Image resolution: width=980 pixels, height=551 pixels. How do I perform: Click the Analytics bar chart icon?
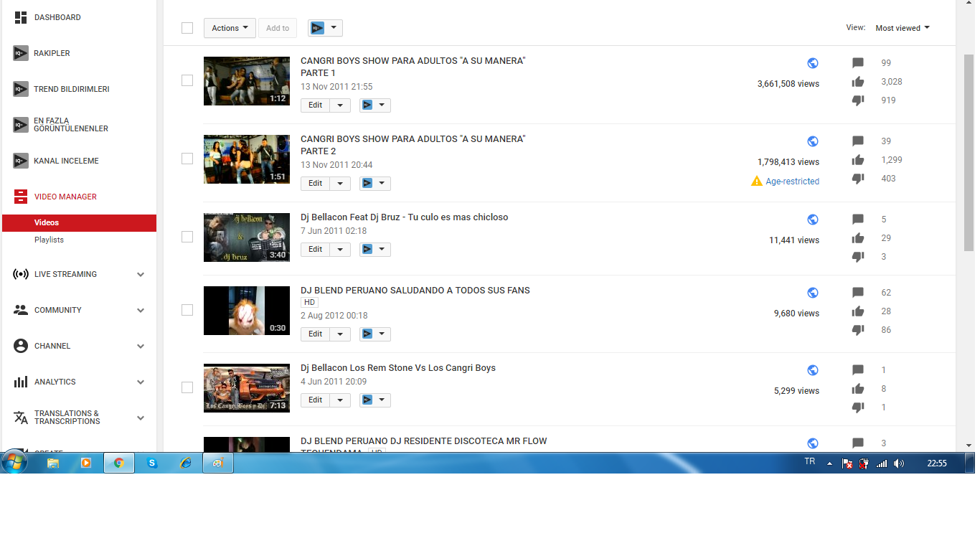tap(21, 382)
